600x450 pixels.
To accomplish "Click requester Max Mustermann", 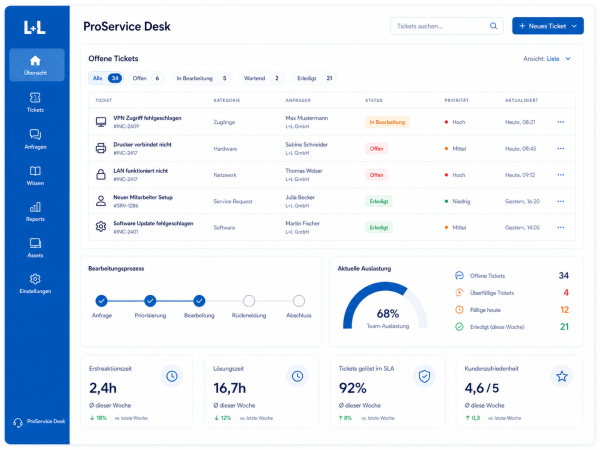I will pos(307,118).
